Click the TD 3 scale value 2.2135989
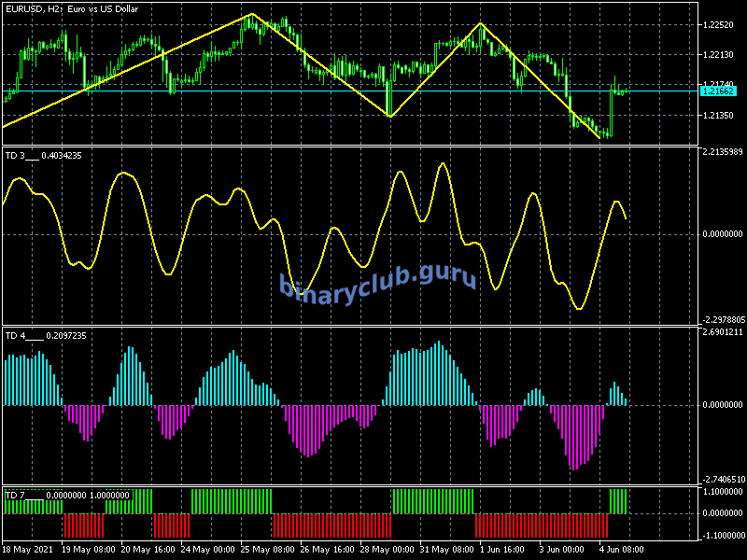 (x=722, y=151)
